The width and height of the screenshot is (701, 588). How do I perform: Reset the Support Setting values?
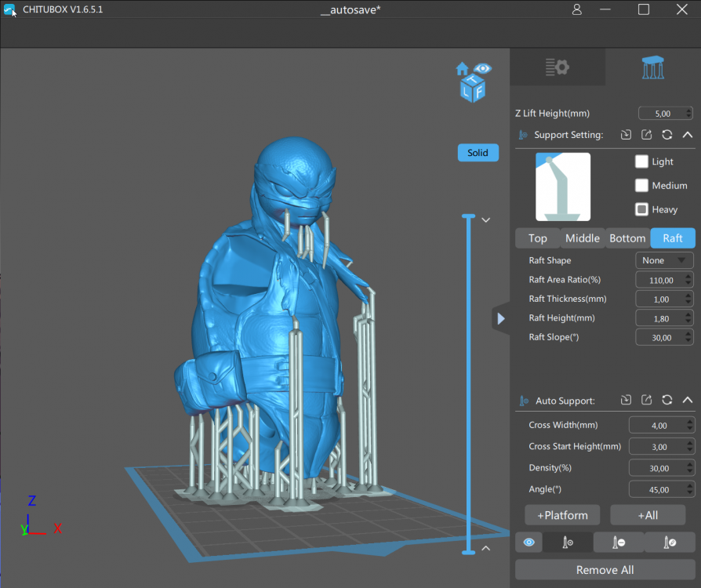click(x=666, y=135)
